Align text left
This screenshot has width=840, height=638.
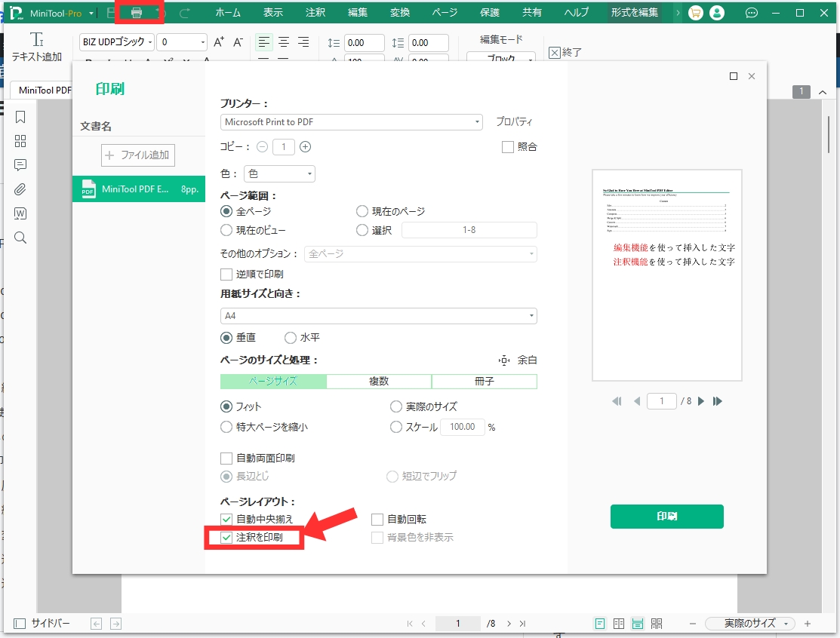coord(263,42)
